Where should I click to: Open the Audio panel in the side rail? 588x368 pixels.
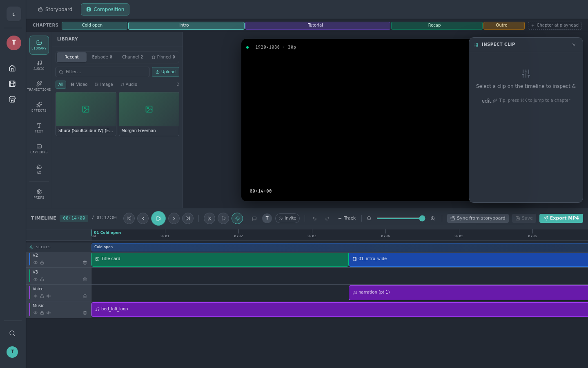[x=39, y=65]
